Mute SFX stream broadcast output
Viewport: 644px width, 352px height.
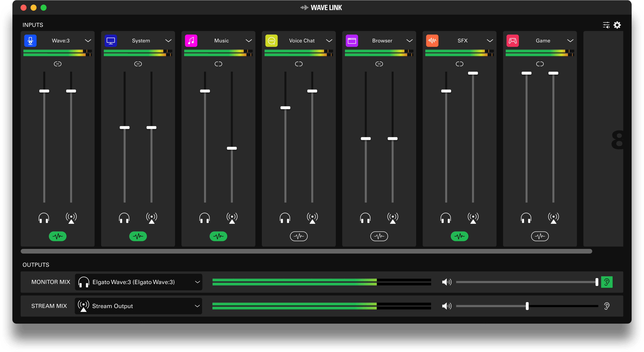click(473, 218)
